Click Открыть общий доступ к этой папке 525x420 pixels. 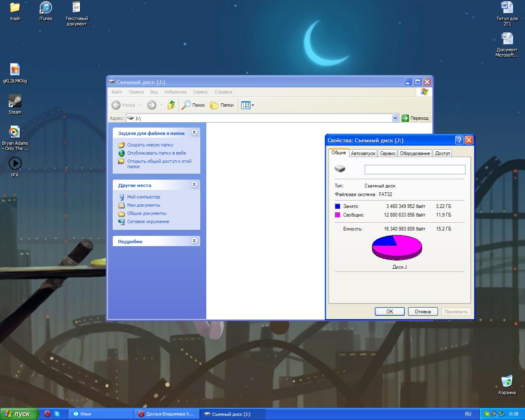pyautogui.click(x=159, y=164)
